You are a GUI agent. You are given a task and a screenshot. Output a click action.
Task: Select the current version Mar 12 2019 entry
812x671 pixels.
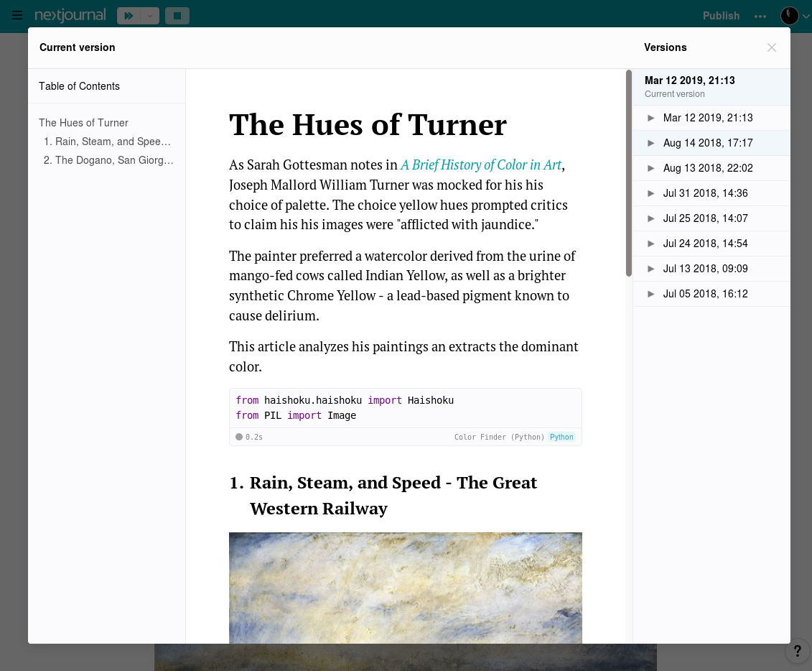click(x=711, y=86)
